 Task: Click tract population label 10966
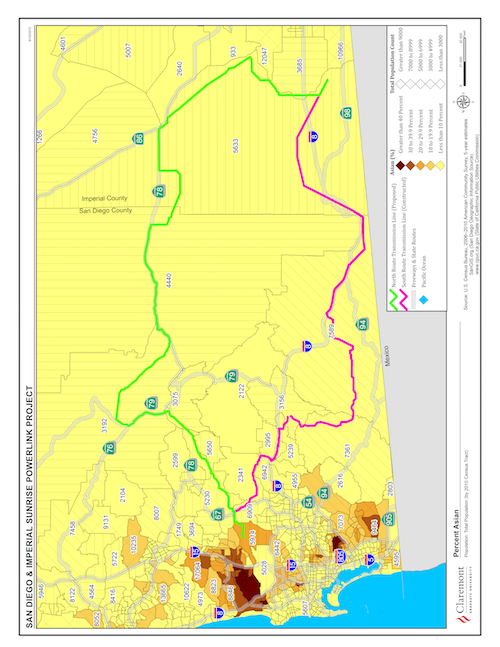(340, 51)
